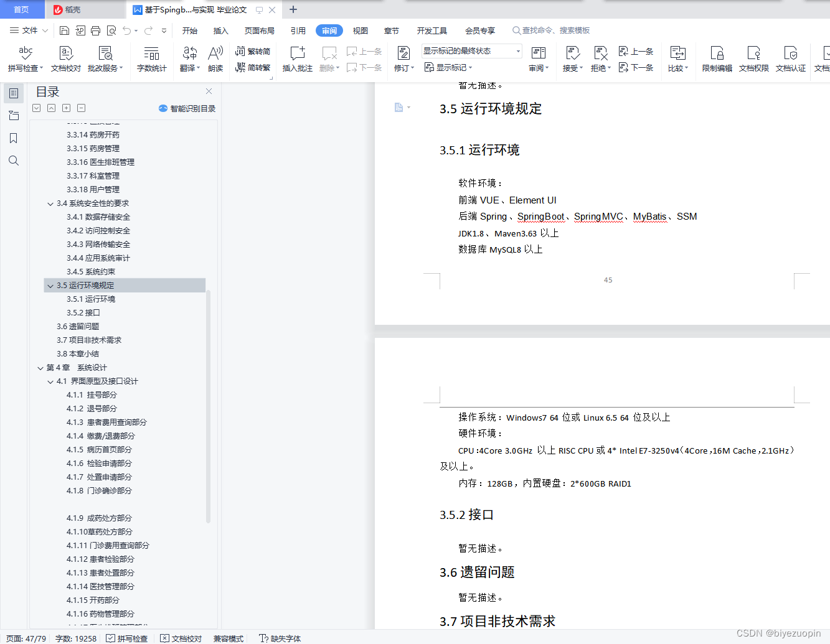
Task: Close the 目录 outline panel
Action: point(209,91)
